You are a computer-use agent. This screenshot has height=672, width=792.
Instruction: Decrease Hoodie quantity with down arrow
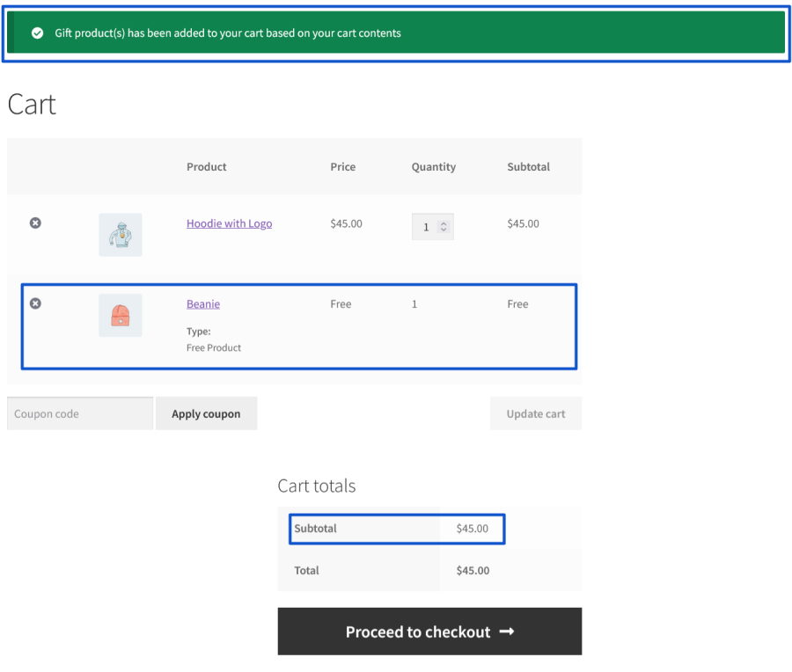(x=444, y=230)
